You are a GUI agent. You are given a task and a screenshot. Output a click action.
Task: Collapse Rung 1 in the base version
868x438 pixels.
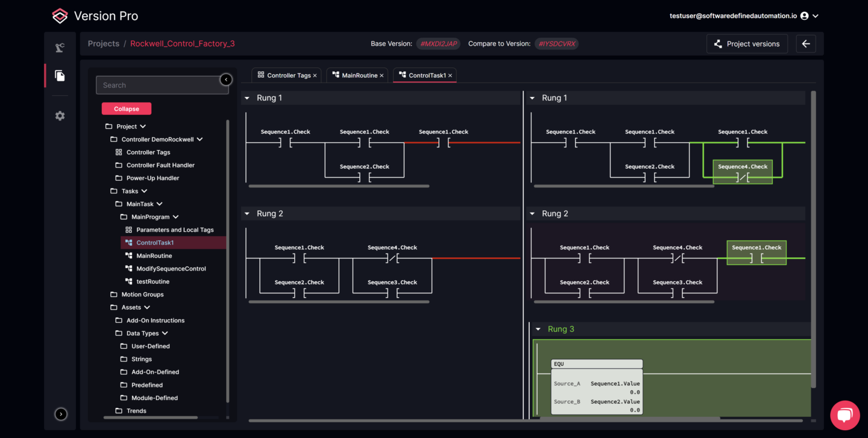247,98
